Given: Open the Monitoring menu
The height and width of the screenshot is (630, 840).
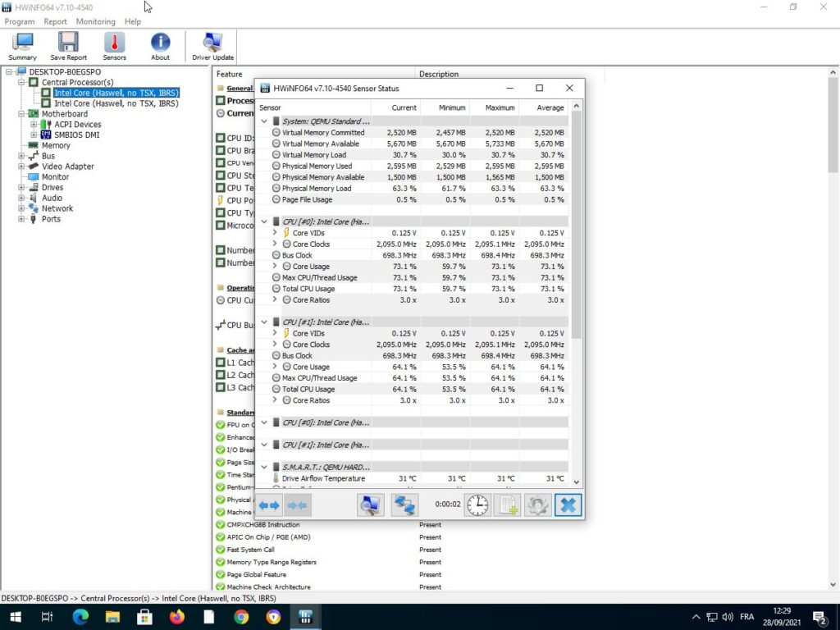Looking at the screenshot, I should point(95,21).
